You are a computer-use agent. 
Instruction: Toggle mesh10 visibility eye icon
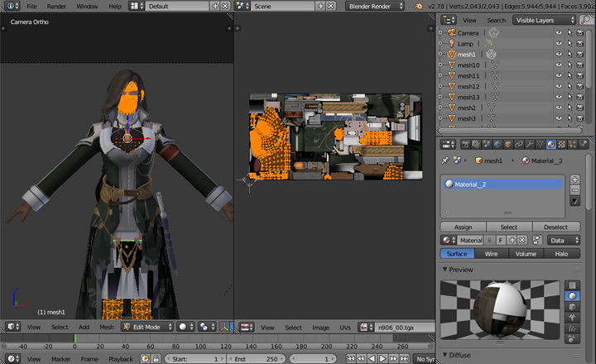pyautogui.click(x=559, y=65)
